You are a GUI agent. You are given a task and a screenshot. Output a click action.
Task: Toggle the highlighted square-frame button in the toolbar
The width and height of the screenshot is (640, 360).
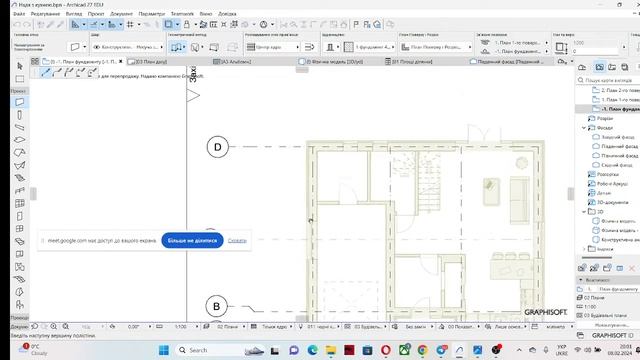coord(168,24)
